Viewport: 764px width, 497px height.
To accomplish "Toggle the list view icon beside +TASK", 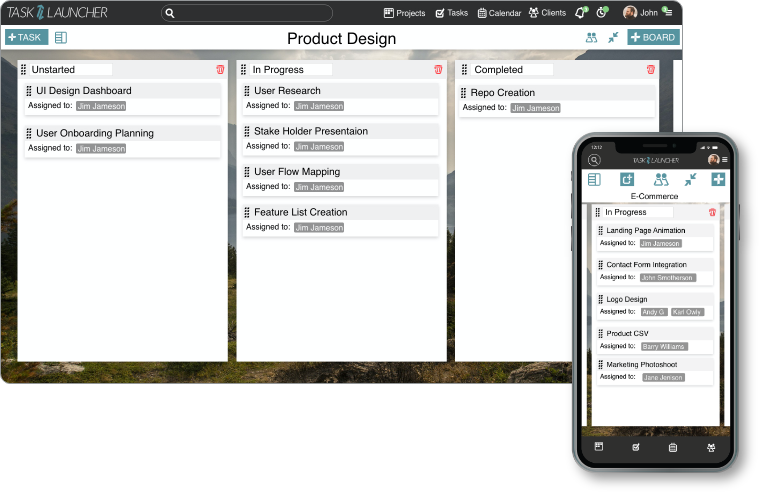I will pos(61,38).
